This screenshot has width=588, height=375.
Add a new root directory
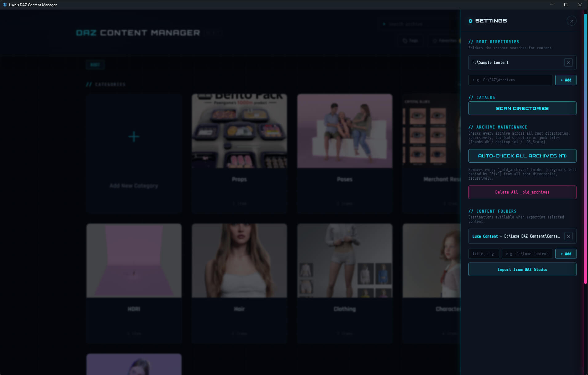point(566,80)
